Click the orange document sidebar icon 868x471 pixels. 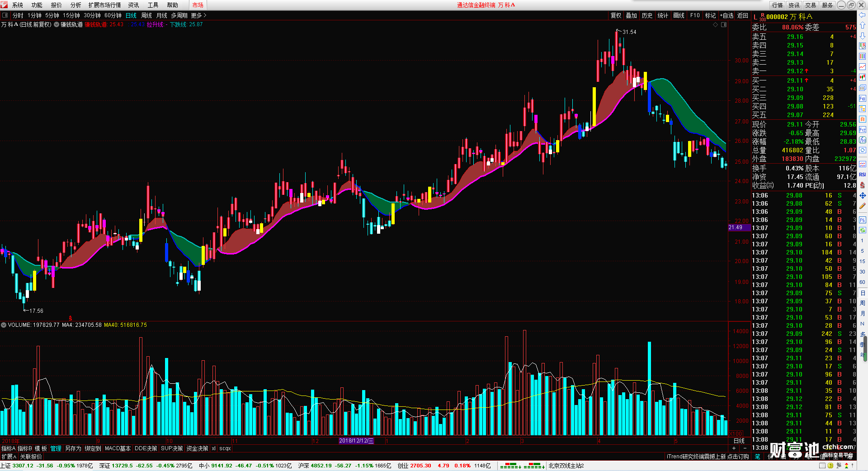pos(863,119)
